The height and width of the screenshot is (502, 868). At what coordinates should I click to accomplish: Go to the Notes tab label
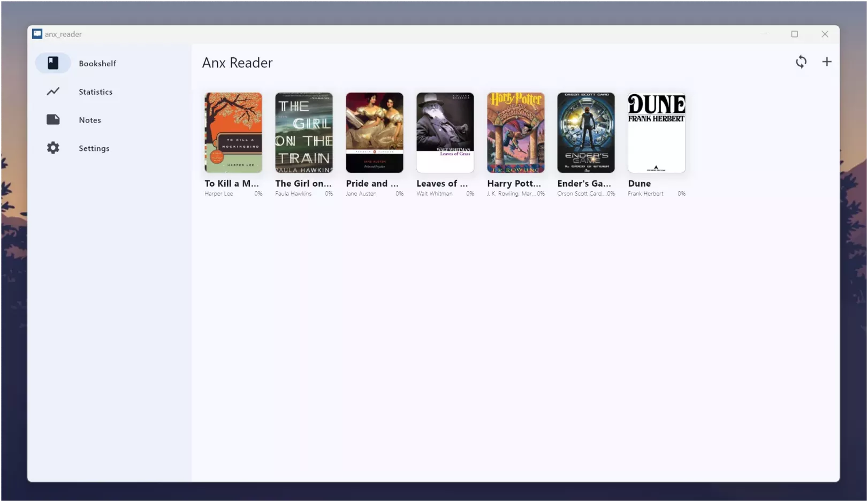(x=90, y=120)
